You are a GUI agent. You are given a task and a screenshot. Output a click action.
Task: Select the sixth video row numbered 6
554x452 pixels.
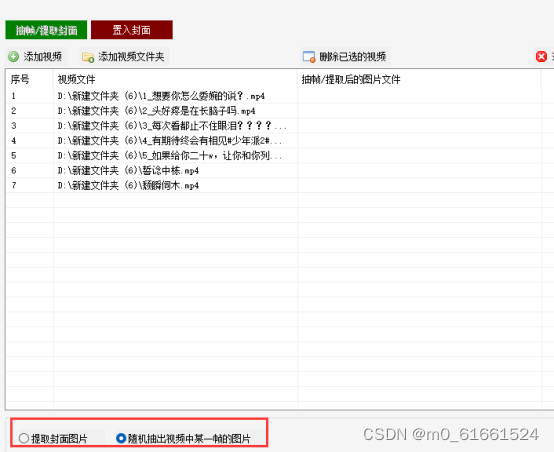click(273, 170)
